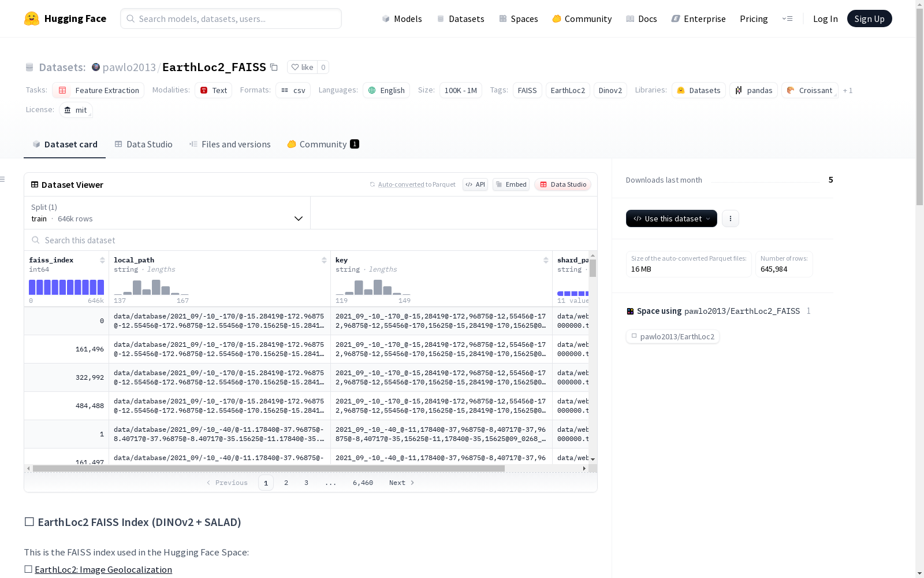924x578 pixels.
Task: Jump to last page 6,460
Action: click(363, 483)
